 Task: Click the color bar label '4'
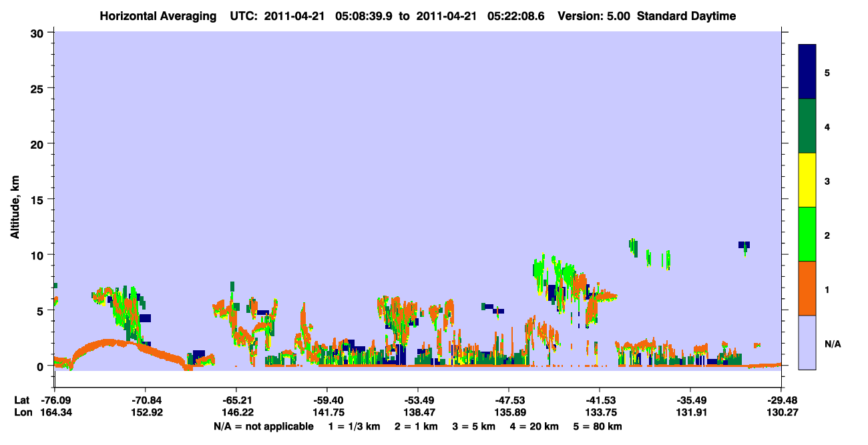[827, 127]
